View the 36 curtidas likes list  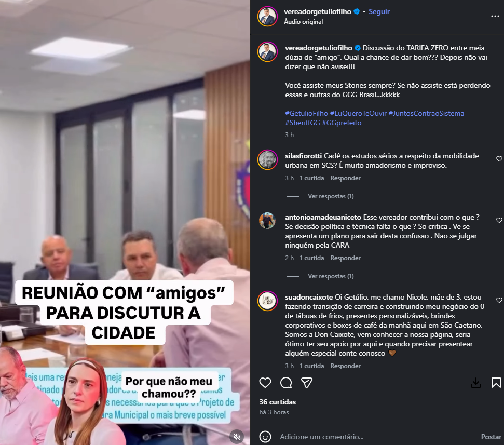click(x=277, y=402)
